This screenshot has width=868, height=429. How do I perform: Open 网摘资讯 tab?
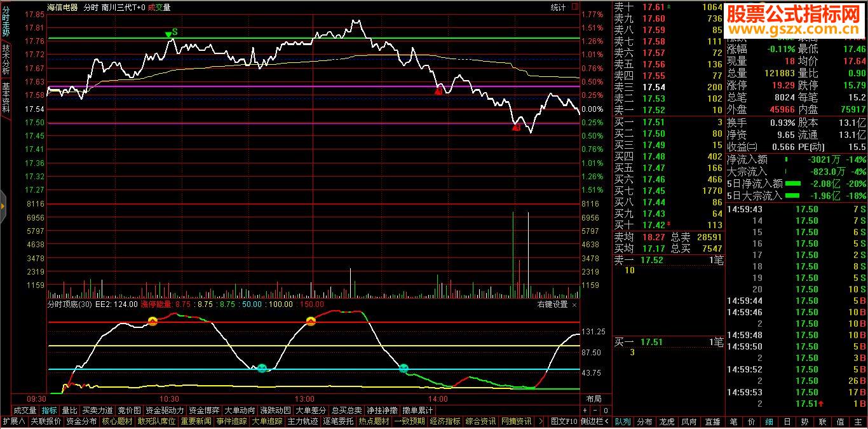point(517,421)
